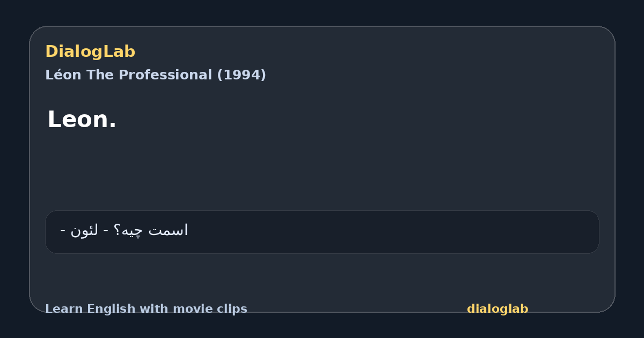Screen dimensions: 644x338
Task: Select the English subtitle line "Leon."
Action: tap(82, 119)
